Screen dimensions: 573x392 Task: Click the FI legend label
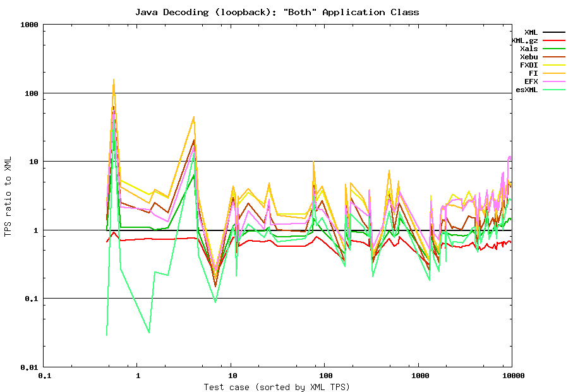(x=533, y=73)
